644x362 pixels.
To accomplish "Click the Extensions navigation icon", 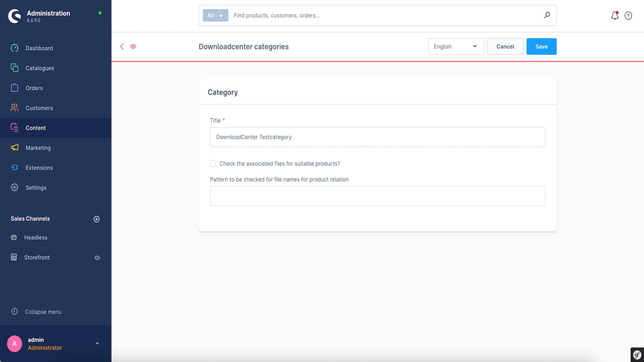I will click(x=15, y=168).
